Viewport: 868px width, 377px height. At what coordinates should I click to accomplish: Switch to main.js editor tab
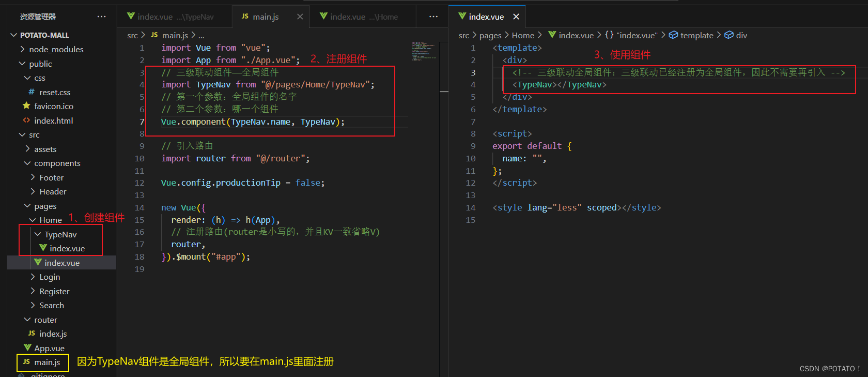[x=271, y=17]
